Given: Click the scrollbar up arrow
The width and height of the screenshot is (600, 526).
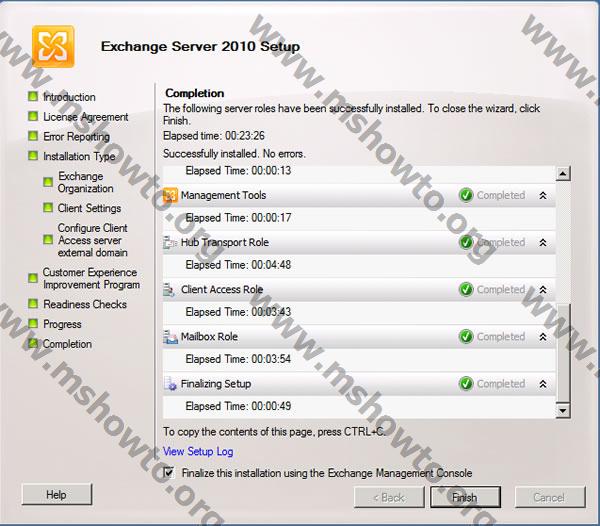Looking at the screenshot, I should click(x=563, y=174).
